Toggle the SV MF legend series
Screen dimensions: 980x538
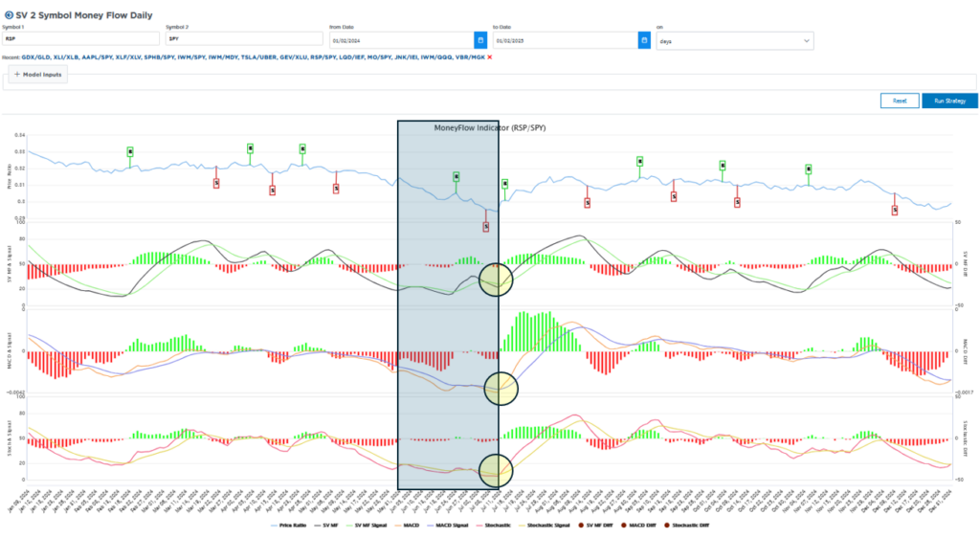tap(326, 525)
